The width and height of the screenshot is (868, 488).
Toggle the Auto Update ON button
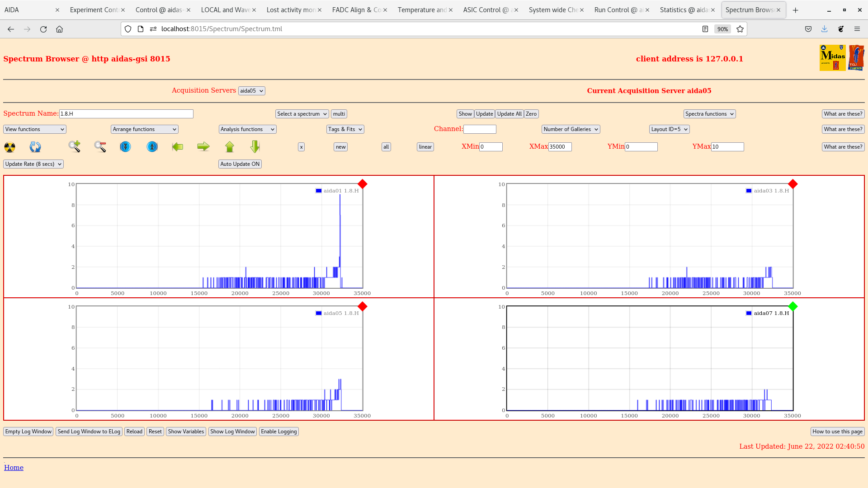point(240,164)
